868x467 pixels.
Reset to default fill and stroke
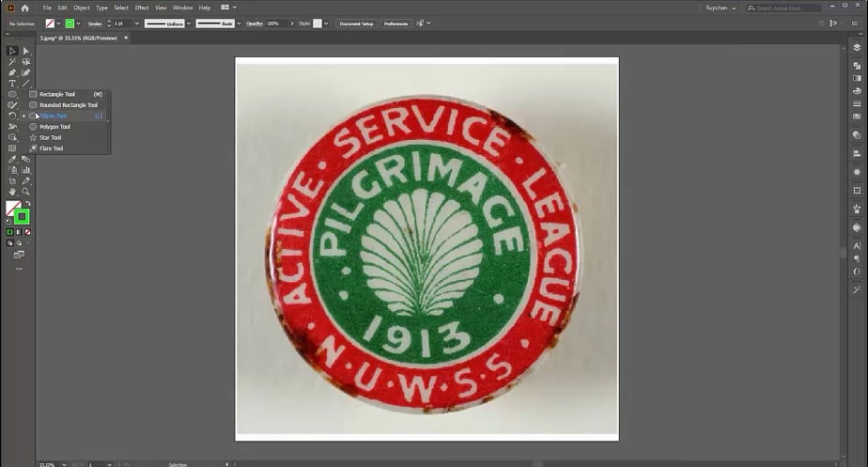coord(8,221)
